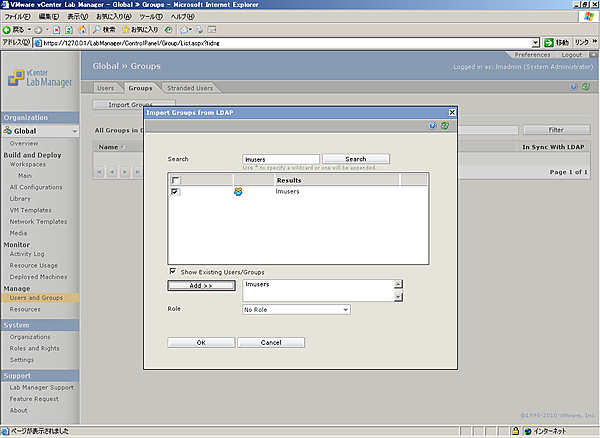
Task: Uncheck the lmusers row checkbox
Action: [176, 191]
